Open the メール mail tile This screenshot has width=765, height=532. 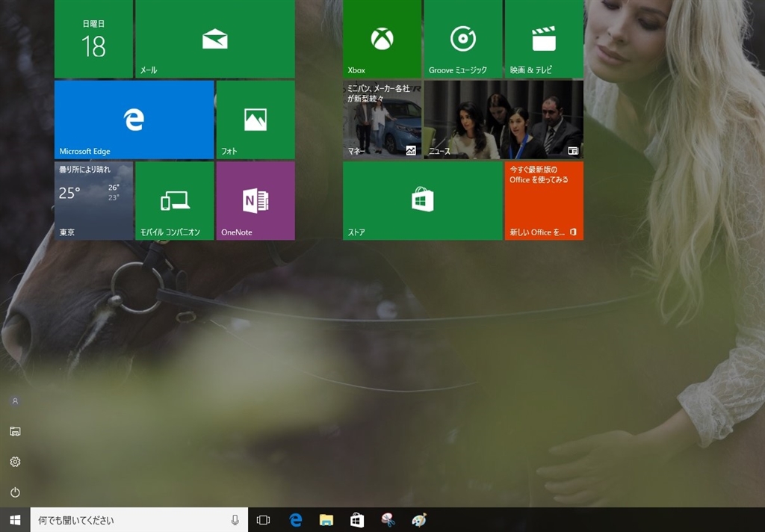pos(214,39)
